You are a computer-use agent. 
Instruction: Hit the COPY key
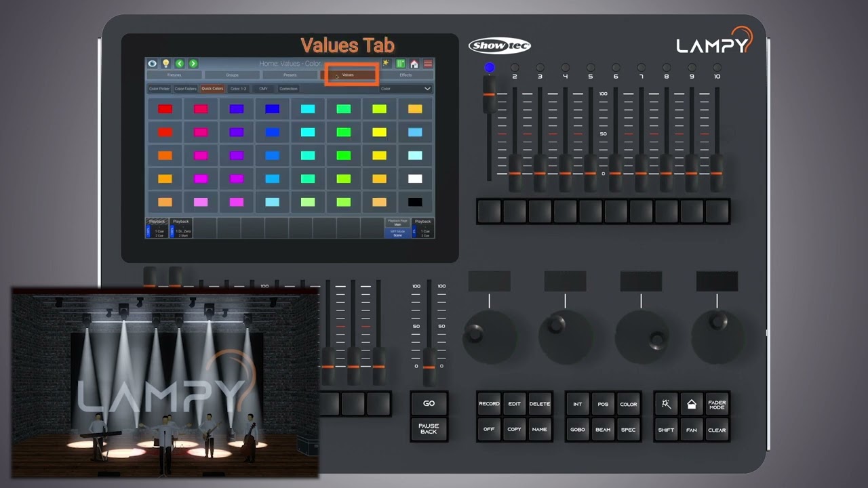(514, 430)
